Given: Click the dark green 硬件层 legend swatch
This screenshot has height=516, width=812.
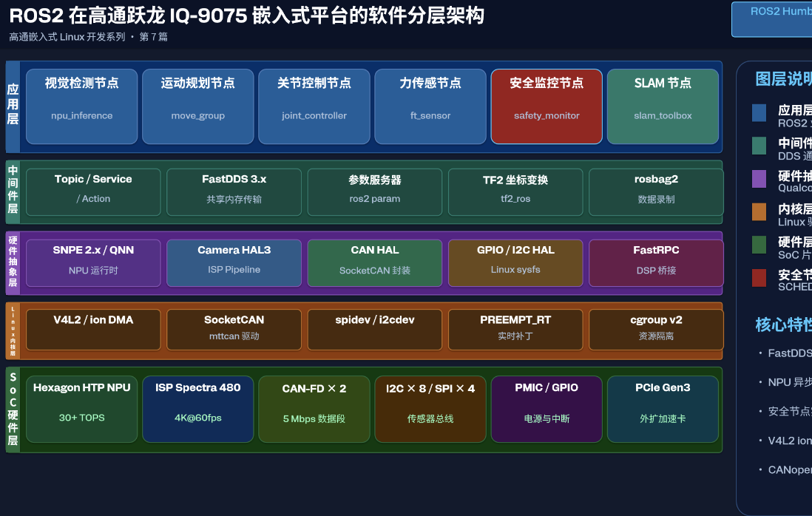Looking at the screenshot, I should coord(759,245).
